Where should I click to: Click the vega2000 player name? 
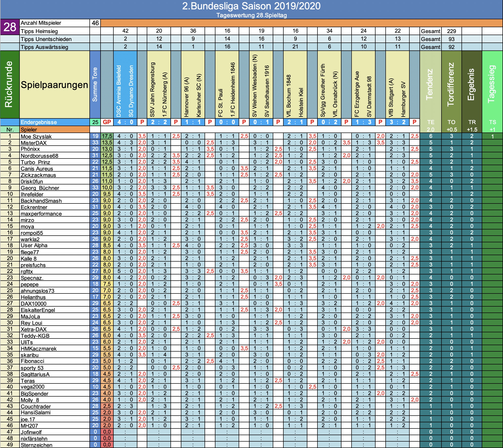pyautogui.click(x=55, y=387)
